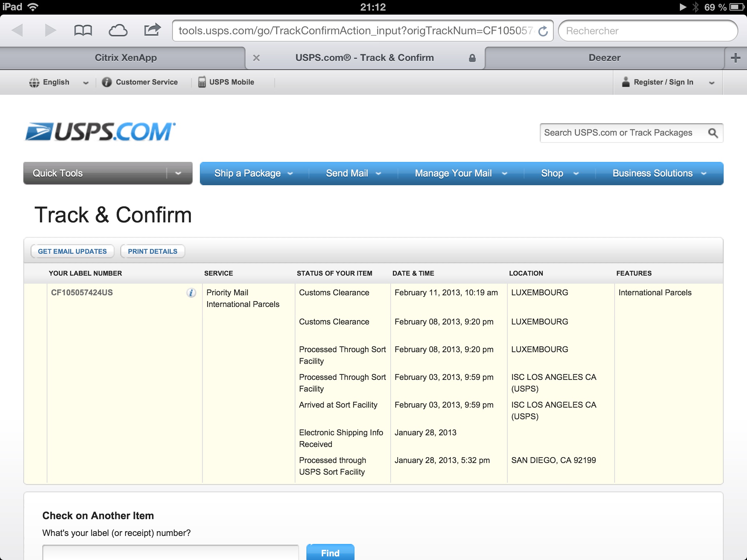Viewport: 747px width, 560px height.
Task: Click the USPS Mobile link
Action: (232, 82)
